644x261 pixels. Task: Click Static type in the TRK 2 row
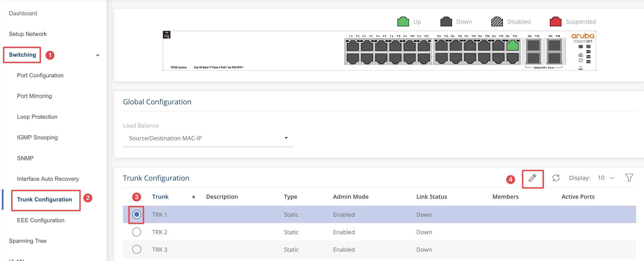pyautogui.click(x=291, y=232)
